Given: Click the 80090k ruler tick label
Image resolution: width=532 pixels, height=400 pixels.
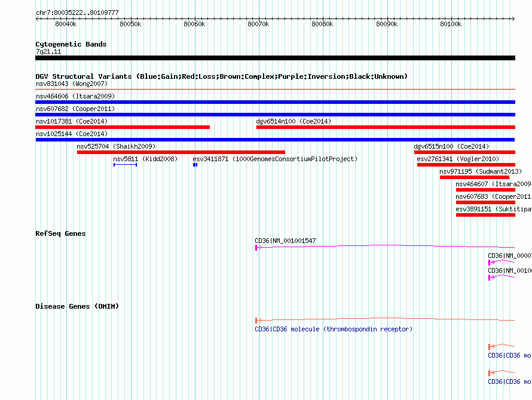Looking at the screenshot, I should 387,24.
